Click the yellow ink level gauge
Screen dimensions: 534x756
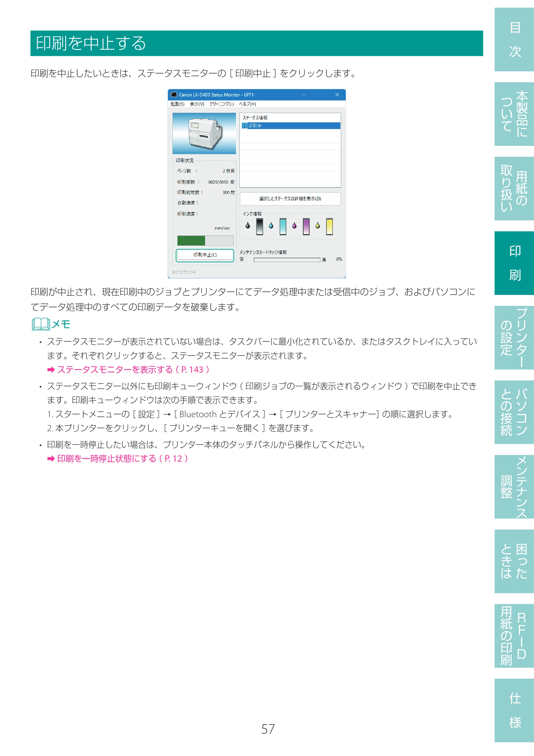[329, 227]
